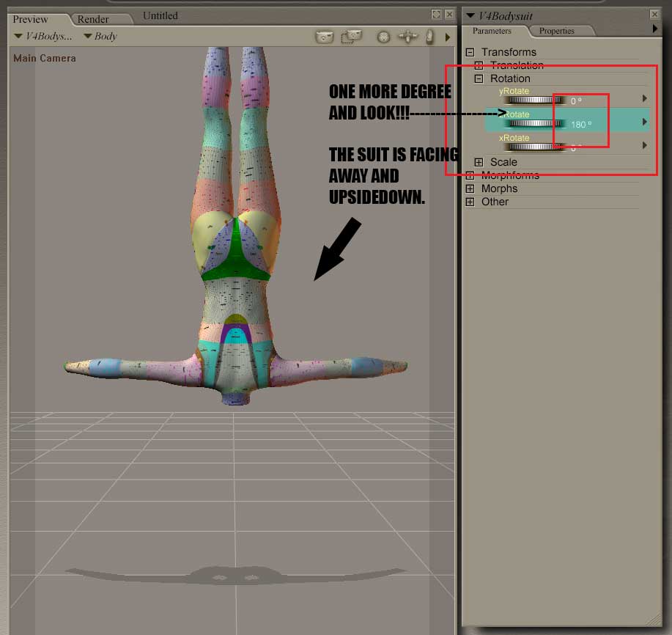Click the pill-shaped icon in preview toolbar
The height and width of the screenshot is (635, 672).
pos(429,37)
